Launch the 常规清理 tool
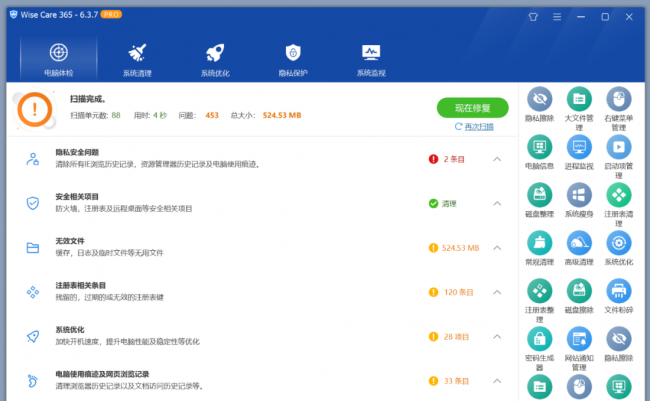The height and width of the screenshot is (401, 650). point(539,249)
